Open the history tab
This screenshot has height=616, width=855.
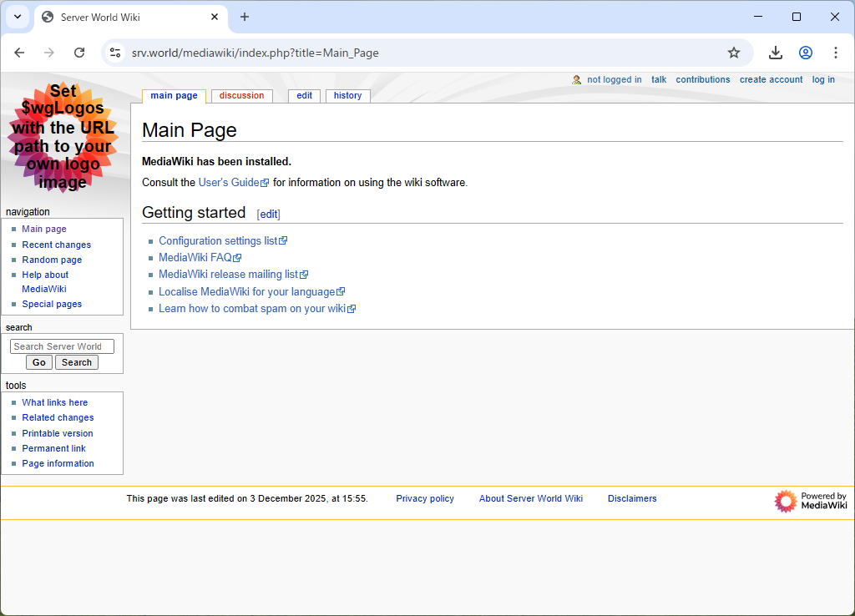click(x=347, y=96)
